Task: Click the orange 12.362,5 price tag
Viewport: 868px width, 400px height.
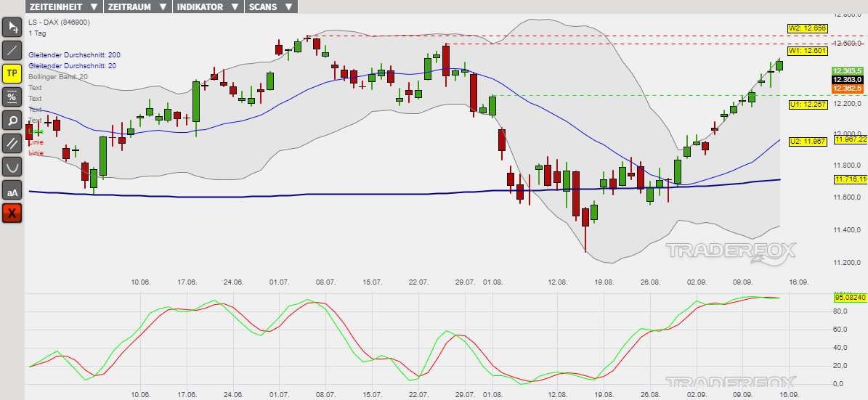Action: click(x=848, y=89)
